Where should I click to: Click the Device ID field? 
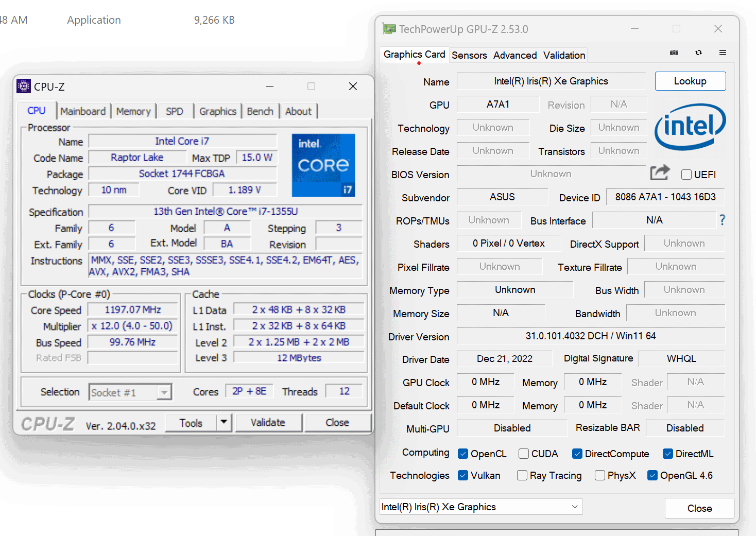pyautogui.click(x=665, y=197)
